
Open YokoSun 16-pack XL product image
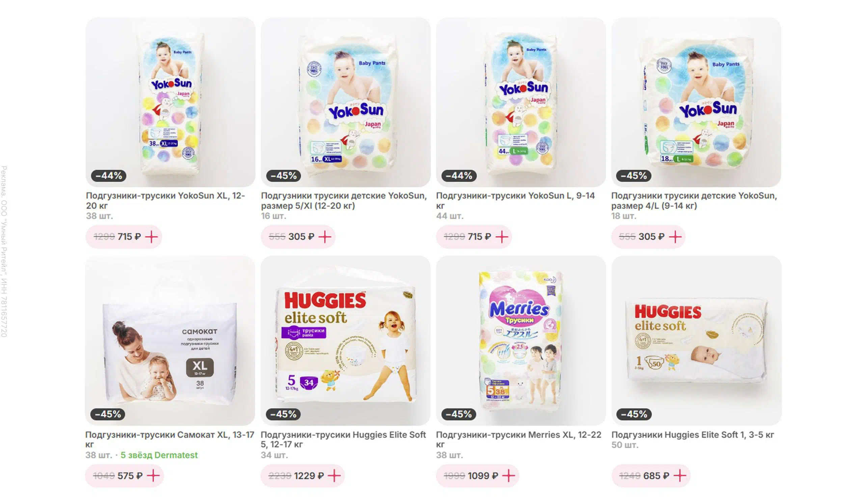[x=346, y=102]
